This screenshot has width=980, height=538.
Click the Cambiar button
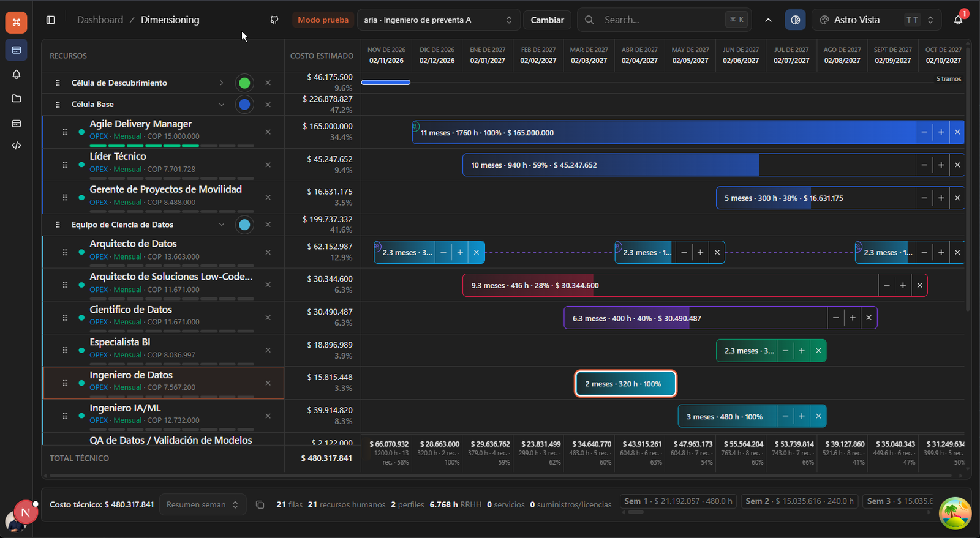tap(547, 20)
